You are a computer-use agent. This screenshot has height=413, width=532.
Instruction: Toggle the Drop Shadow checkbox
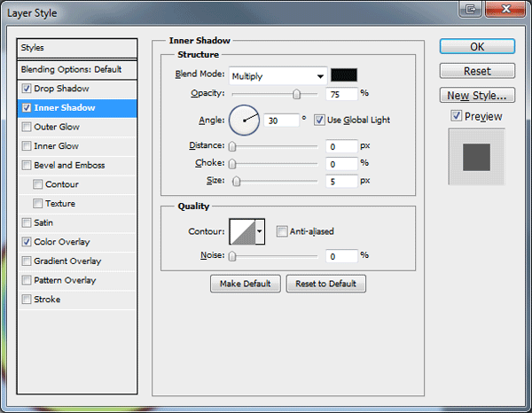coord(27,89)
